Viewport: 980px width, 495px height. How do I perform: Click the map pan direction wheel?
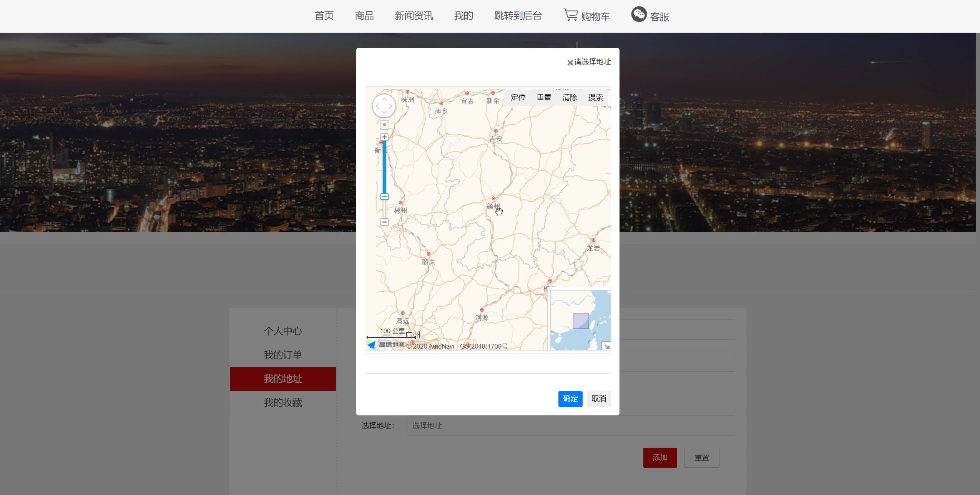tap(384, 106)
